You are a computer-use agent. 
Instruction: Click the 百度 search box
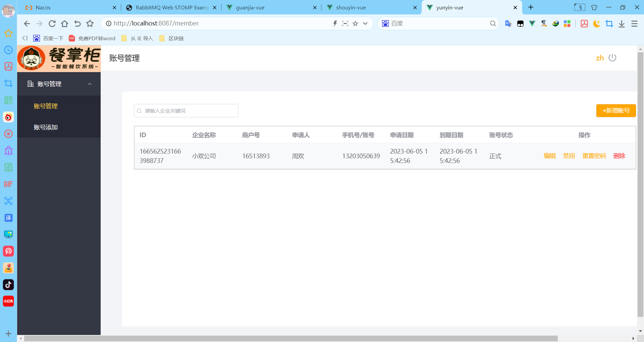point(438,23)
